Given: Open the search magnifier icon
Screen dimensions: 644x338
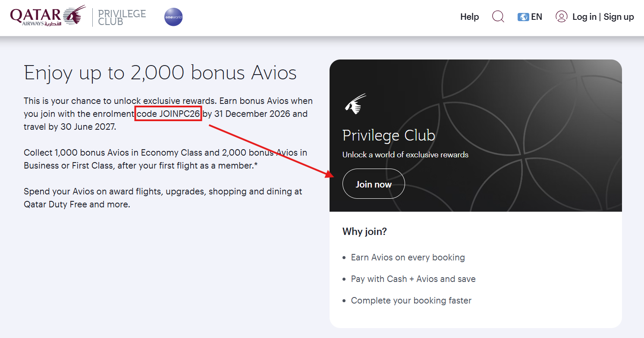Looking at the screenshot, I should point(498,16).
